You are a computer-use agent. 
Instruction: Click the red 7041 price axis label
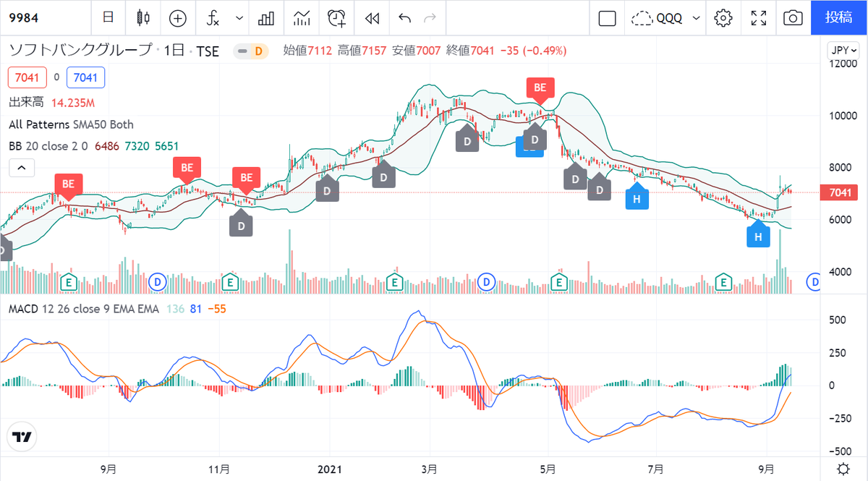pos(840,192)
